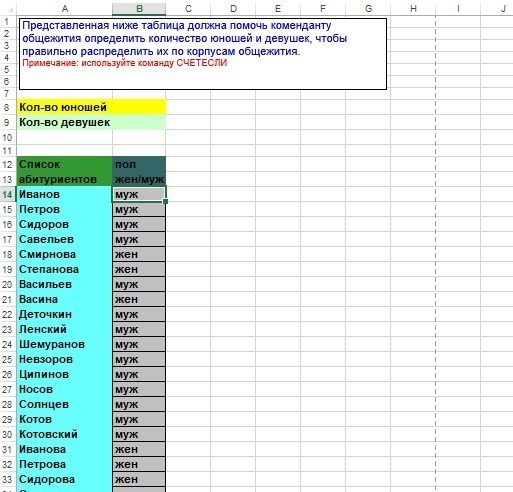
Task: Select column B header
Action: 139,9
